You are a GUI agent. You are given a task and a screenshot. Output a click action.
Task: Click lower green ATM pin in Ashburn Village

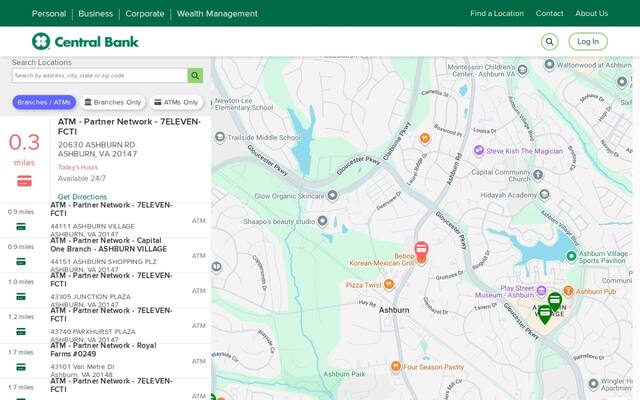tap(545, 314)
